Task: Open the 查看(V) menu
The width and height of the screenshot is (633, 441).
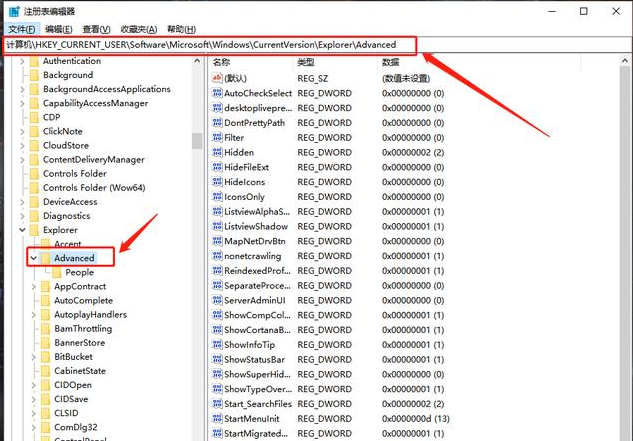Action: [x=96, y=29]
